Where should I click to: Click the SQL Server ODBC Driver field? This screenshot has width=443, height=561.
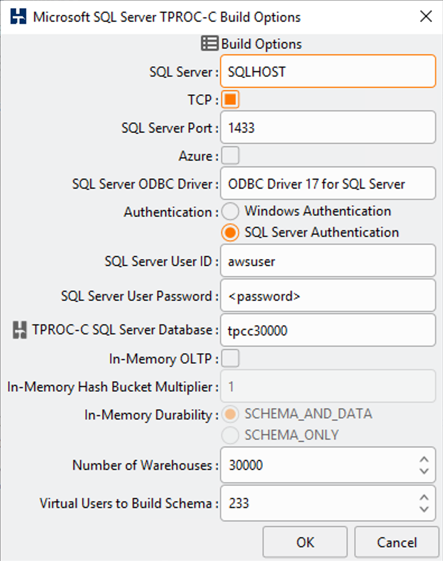(328, 184)
